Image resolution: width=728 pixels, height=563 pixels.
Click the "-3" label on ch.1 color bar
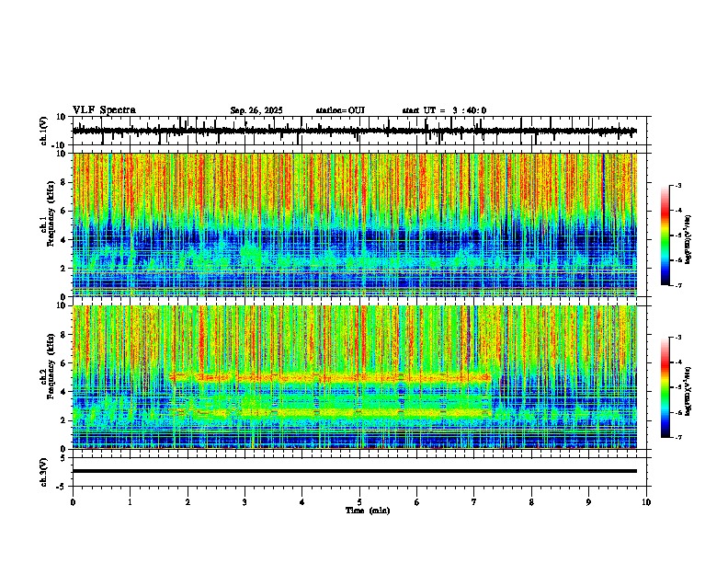coord(678,185)
